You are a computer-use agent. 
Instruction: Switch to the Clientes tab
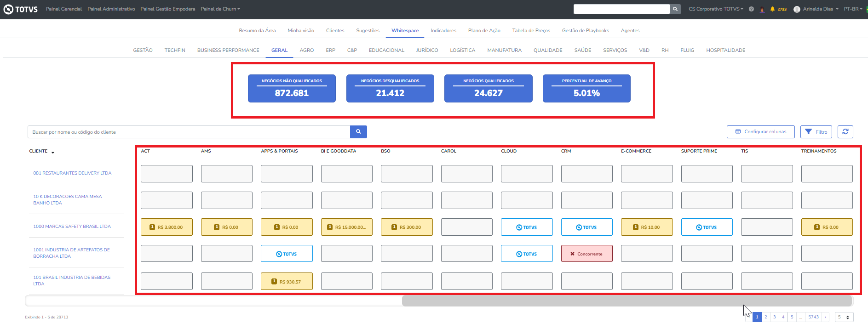(x=335, y=31)
